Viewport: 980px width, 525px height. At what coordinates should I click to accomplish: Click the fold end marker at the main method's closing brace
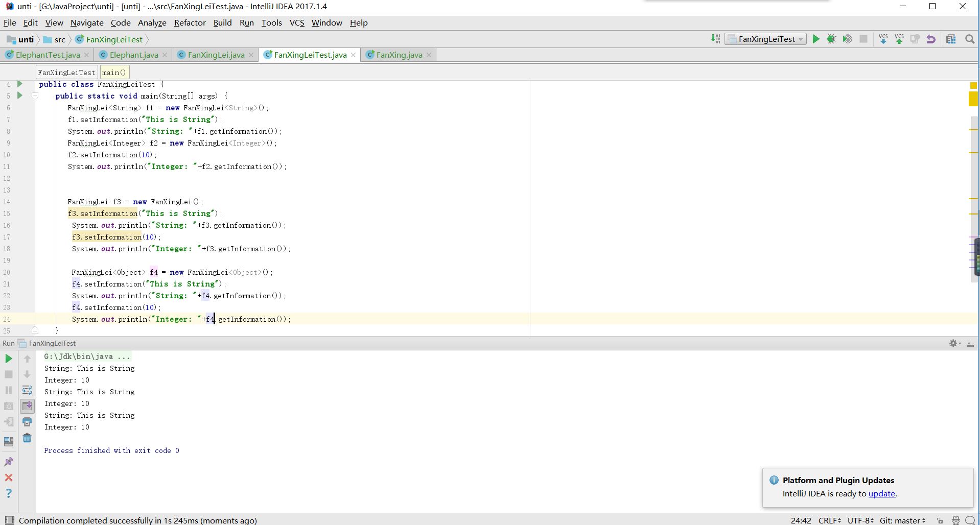(x=35, y=330)
